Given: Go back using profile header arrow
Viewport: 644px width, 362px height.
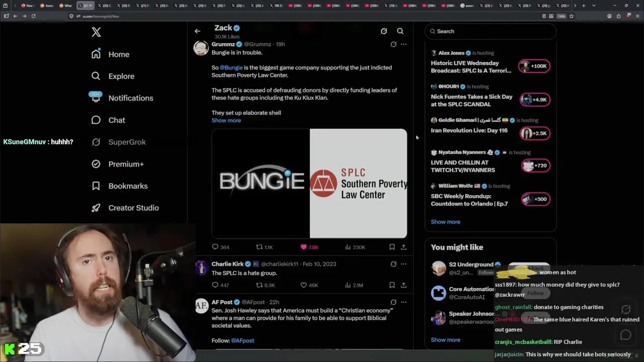Looking at the screenshot, I should pyautogui.click(x=197, y=31).
